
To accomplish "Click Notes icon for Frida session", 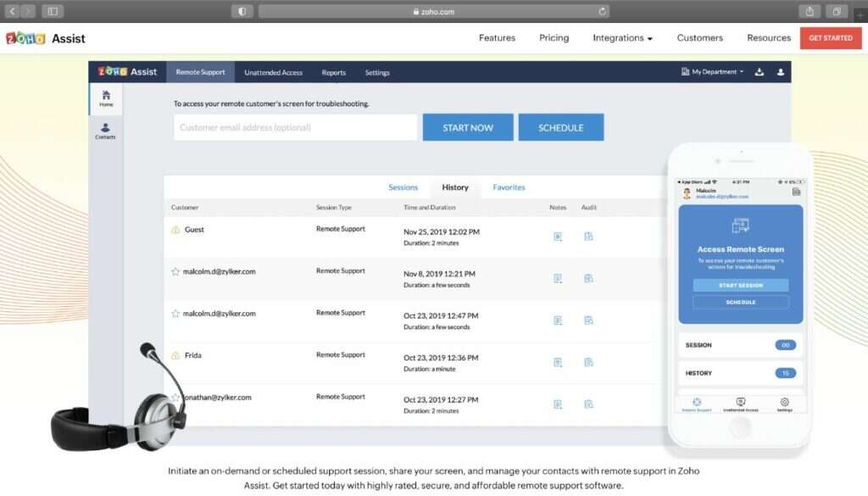I will point(558,362).
